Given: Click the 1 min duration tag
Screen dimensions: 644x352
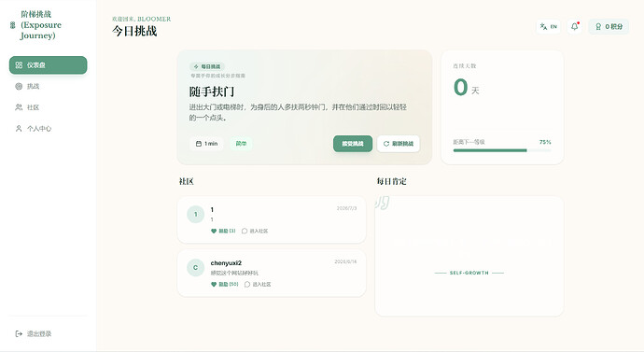Looking at the screenshot, I should click(x=206, y=144).
